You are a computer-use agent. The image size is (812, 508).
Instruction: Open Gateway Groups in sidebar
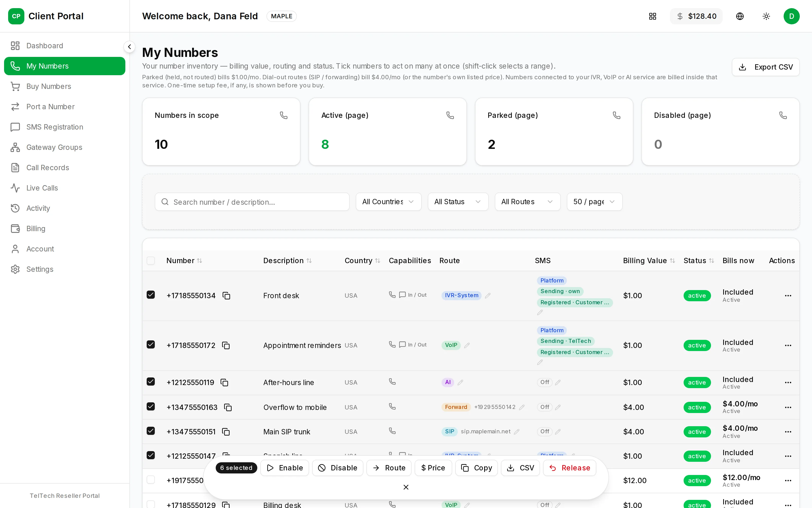[64, 147]
